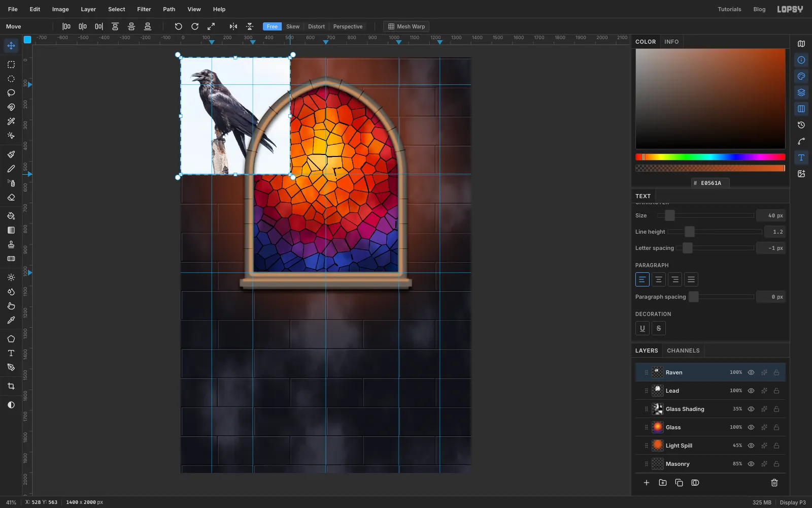812x508 pixels.
Task: Select the Glass layer thumbnail
Action: pyautogui.click(x=658, y=427)
